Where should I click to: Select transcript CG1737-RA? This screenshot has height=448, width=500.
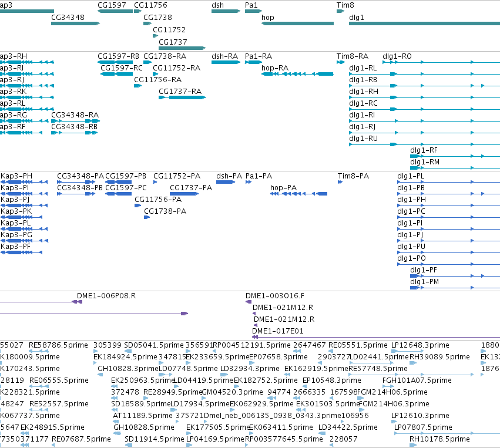pos(182,97)
